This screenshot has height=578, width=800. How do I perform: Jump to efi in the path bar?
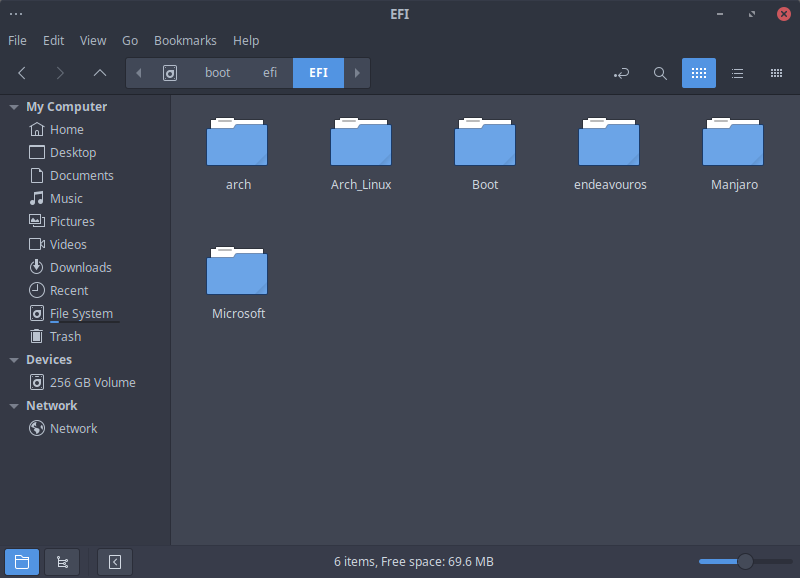270,73
